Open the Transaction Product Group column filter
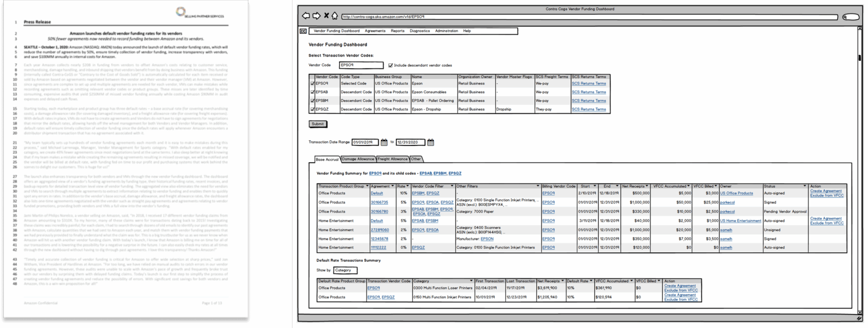 tap(367, 186)
